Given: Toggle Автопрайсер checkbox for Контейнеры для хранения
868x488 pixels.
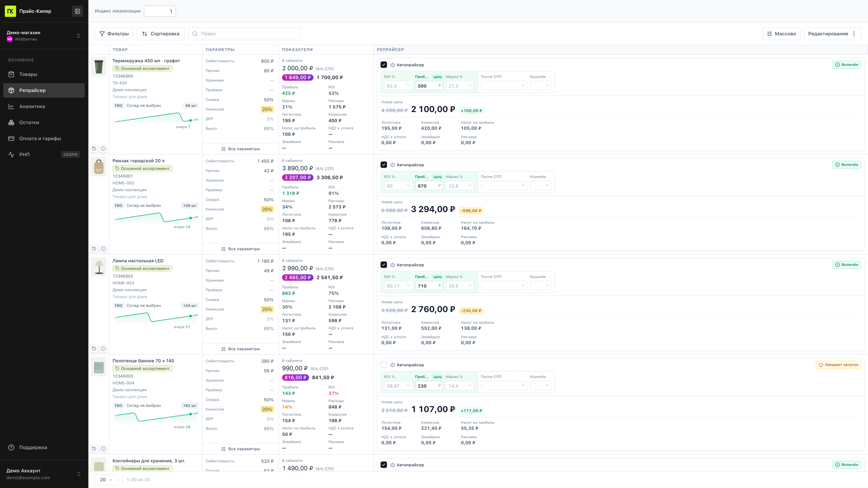Looking at the screenshot, I should (x=384, y=465).
